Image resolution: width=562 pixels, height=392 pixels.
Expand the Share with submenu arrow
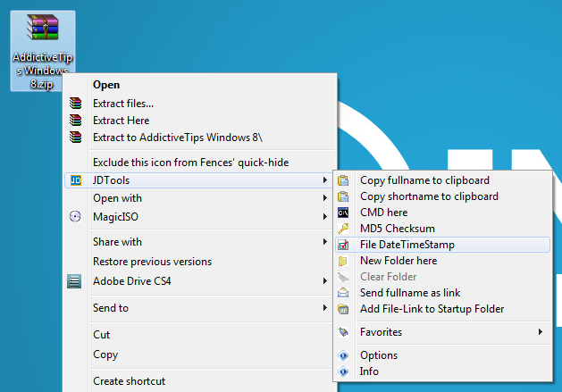[x=324, y=241]
